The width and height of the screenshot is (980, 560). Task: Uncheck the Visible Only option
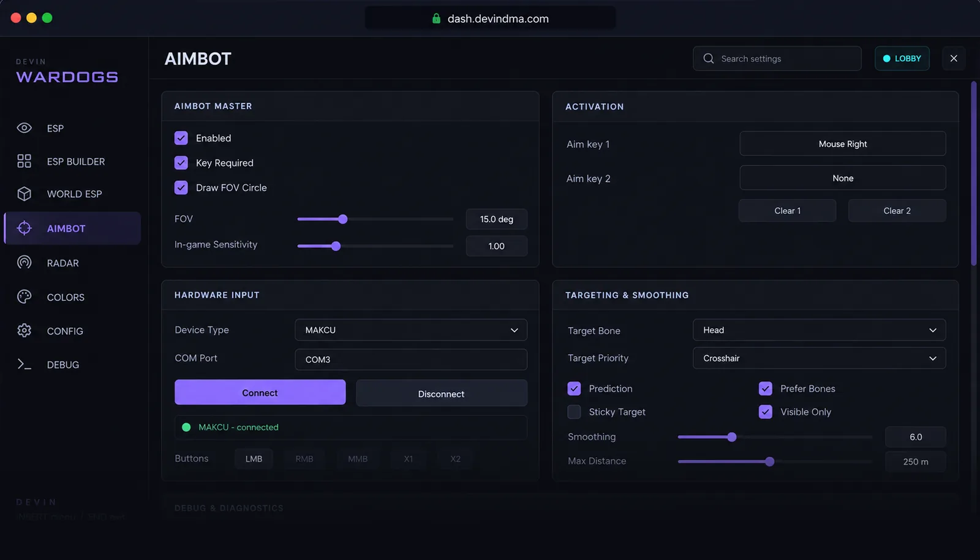(x=766, y=412)
